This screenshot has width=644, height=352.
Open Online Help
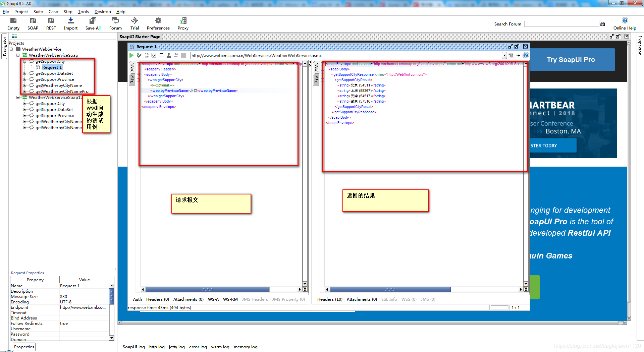(625, 23)
